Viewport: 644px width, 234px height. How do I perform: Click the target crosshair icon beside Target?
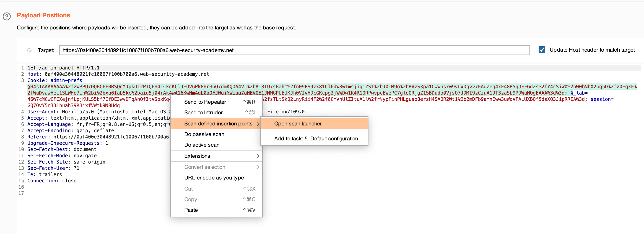coord(29,50)
